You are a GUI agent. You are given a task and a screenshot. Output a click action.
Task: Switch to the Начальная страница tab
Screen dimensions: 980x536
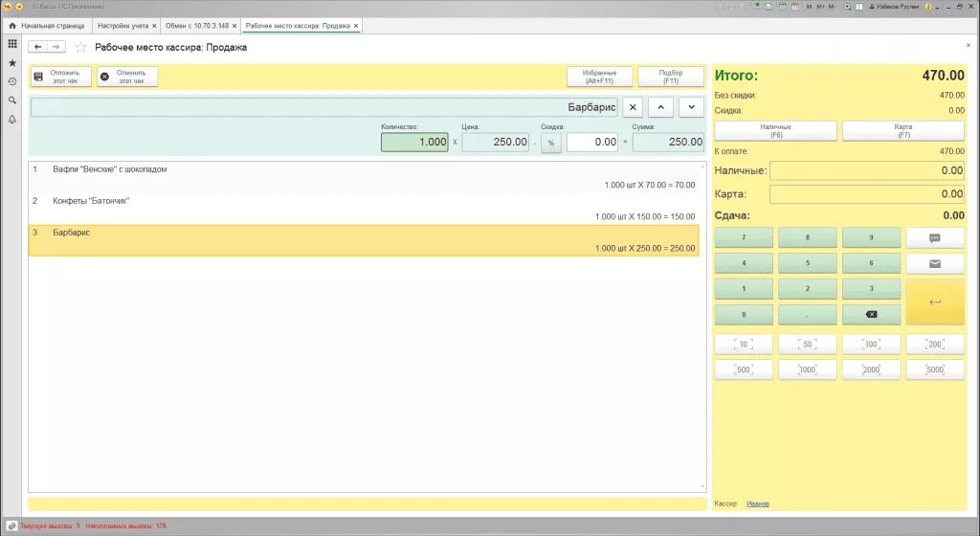48,26
